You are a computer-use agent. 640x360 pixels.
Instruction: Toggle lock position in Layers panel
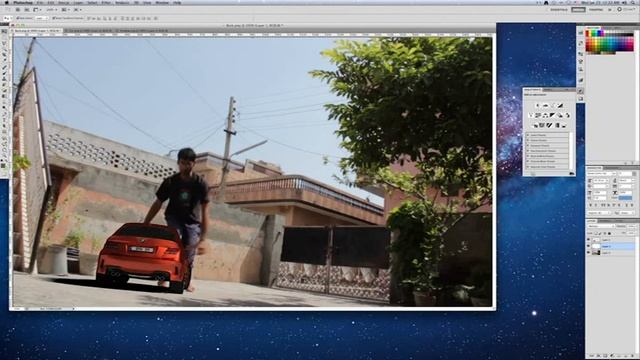(x=605, y=233)
